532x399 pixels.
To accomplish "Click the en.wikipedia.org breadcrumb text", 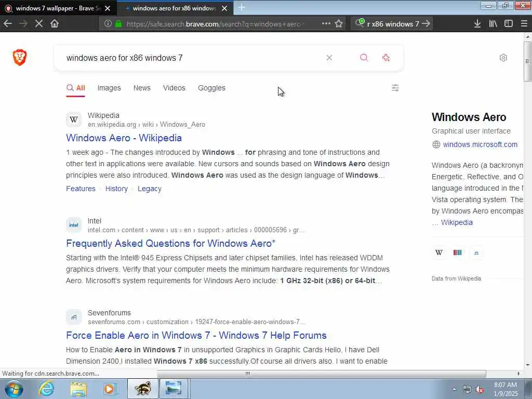I will click(112, 125).
